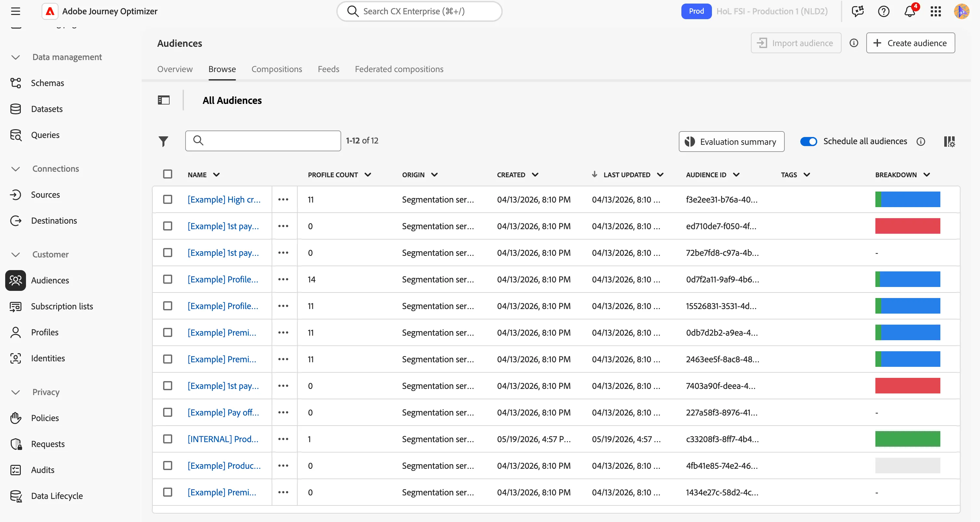Open the Profile Count column dropdown
This screenshot has width=980, height=522.
click(367, 175)
